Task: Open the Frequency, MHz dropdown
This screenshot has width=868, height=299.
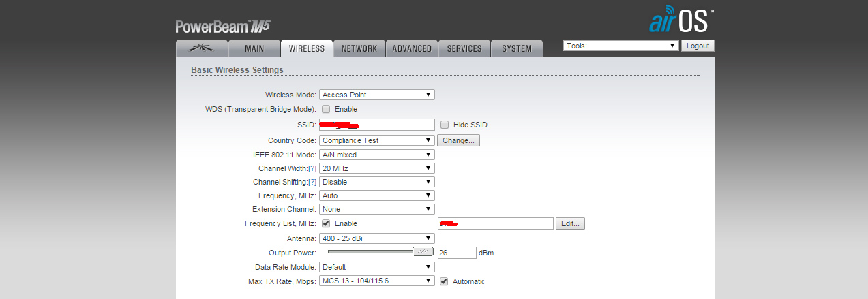Action: [377, 195]
